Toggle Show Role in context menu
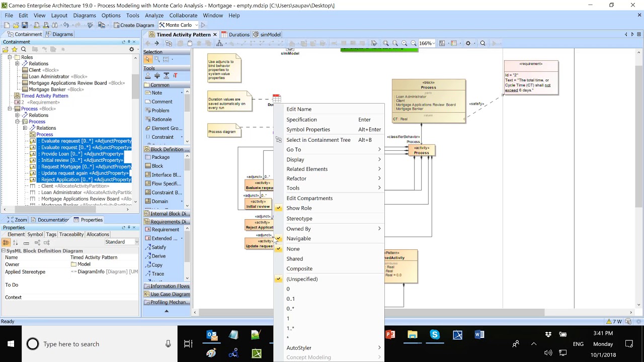 click(329, 208)
